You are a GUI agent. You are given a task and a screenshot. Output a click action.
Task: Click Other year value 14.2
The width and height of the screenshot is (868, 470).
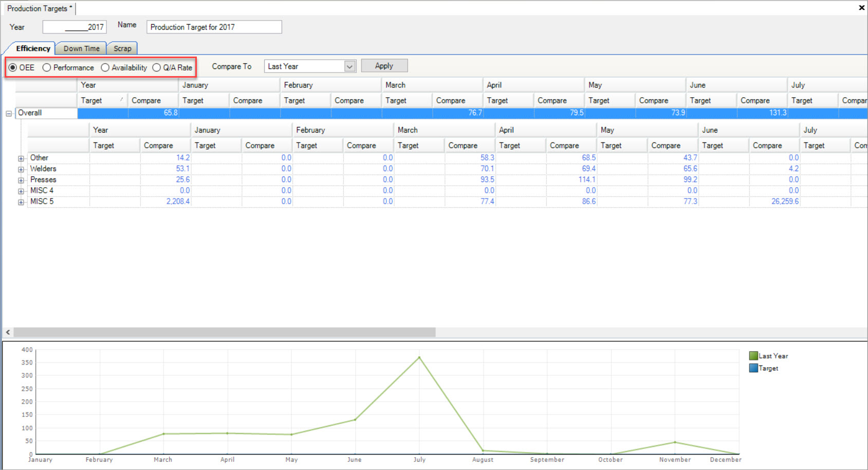click(182, 157)
